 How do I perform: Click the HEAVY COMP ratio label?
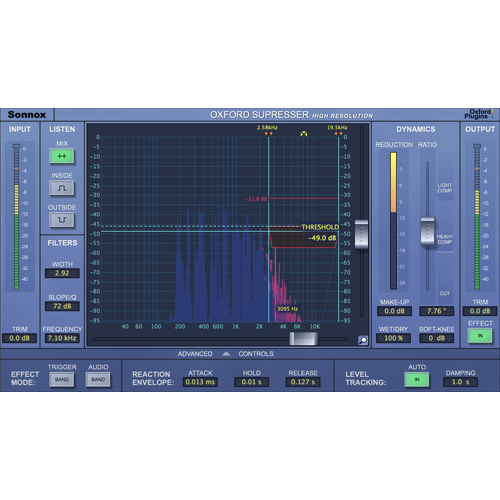click(x=445, y=239)
